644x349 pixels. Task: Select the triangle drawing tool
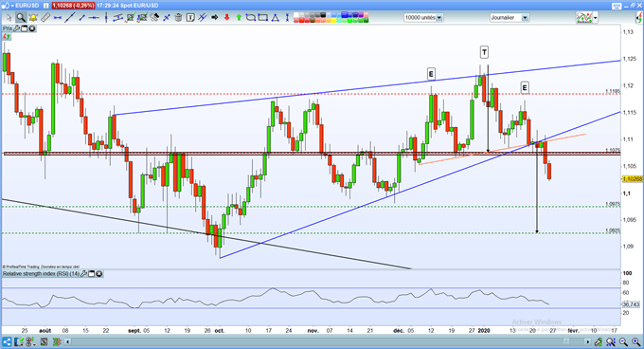point(275,18)
